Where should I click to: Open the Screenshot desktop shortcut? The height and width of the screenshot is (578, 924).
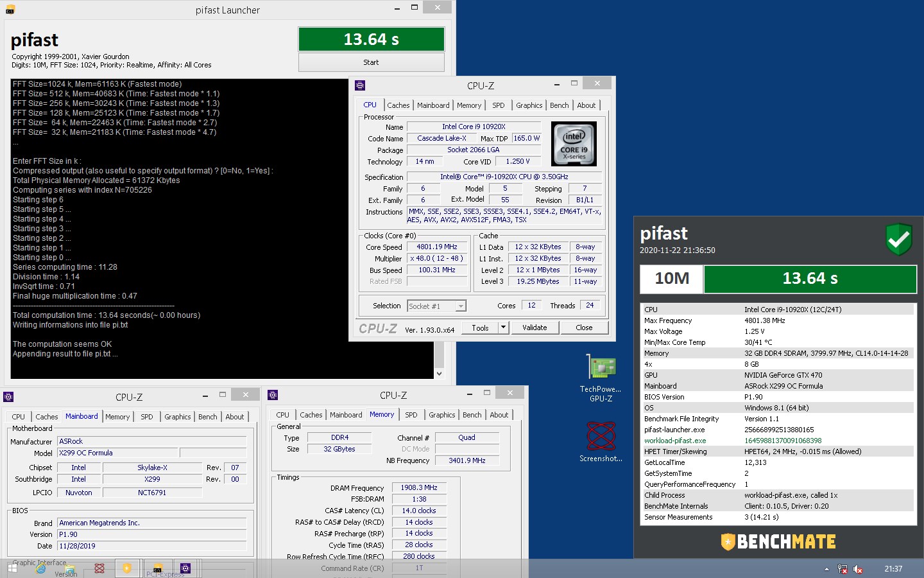(x=601, y=442)
